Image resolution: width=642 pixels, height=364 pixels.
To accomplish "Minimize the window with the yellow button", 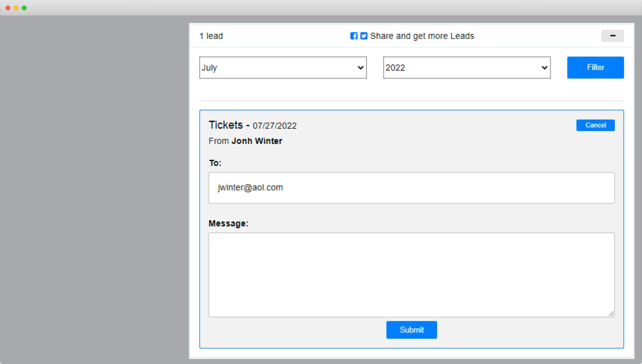I will [x=16, y=8].
